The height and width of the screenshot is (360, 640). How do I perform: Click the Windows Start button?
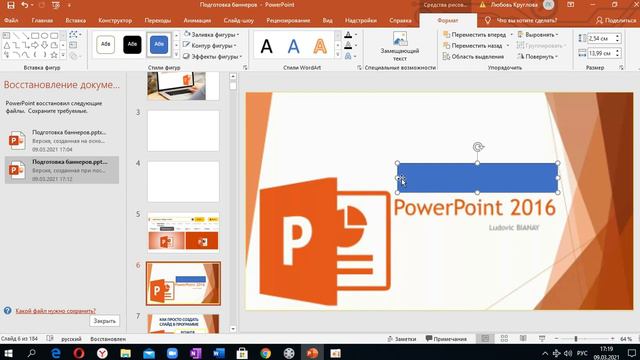(8, 353)
